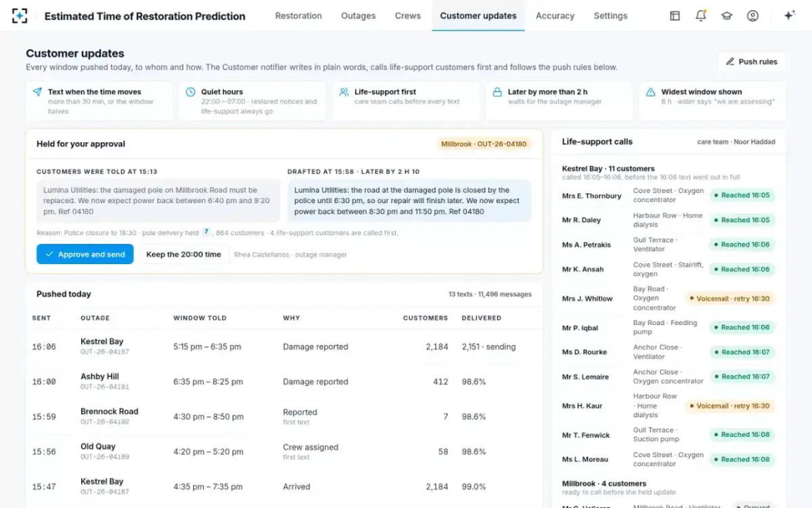Click outage ID OUT-26-04191
This screenshot has width=812, height=508.
pos(105,387)
